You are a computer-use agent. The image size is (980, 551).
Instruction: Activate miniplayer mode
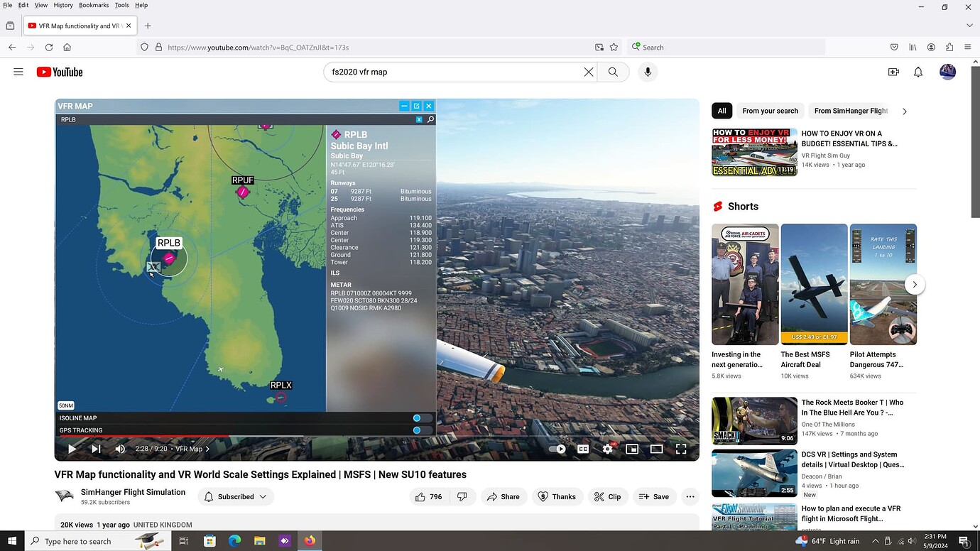(631, 449)
